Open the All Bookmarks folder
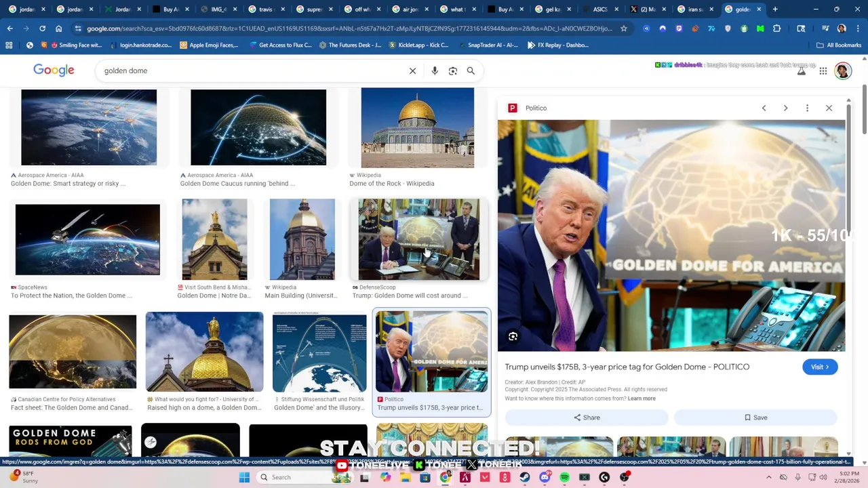Viewport: 868px width, 488px height. coord(839,45)
